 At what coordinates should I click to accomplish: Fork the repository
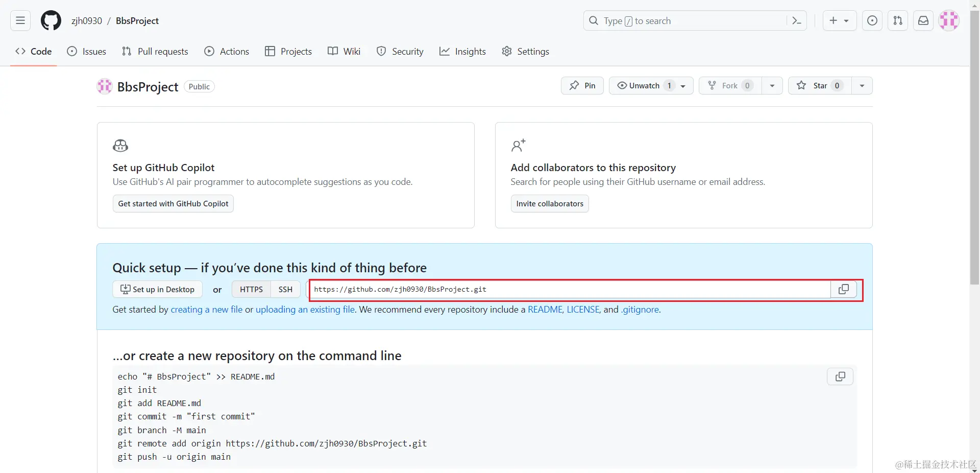tap(730, 86)
